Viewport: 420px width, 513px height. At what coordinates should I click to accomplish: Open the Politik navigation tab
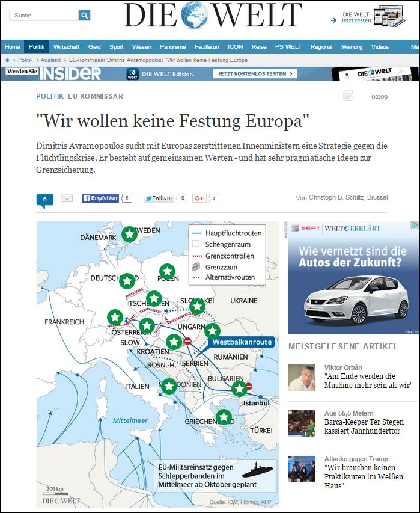click(37, 47)
